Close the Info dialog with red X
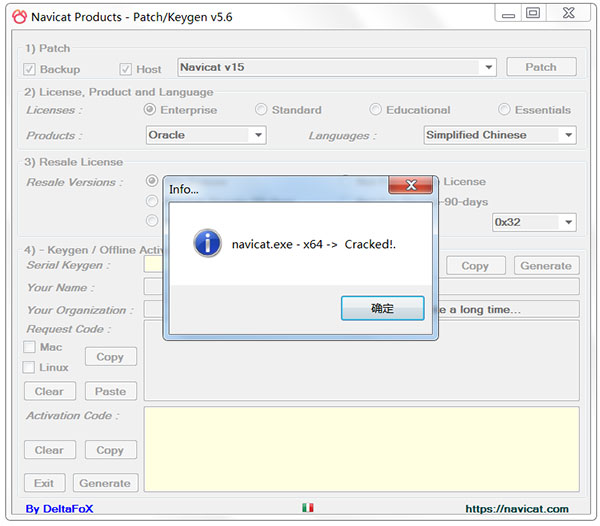The height and width of the screenshot is (526, 600). coord(411,185)
